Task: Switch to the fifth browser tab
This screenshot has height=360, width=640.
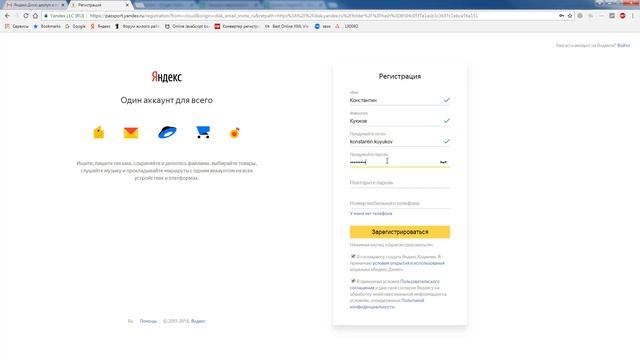Action: [295, 5]
